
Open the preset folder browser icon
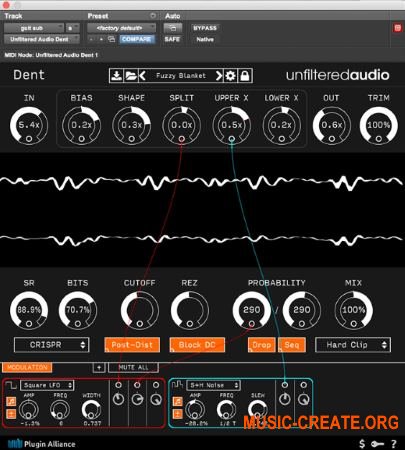click(131, 76)
